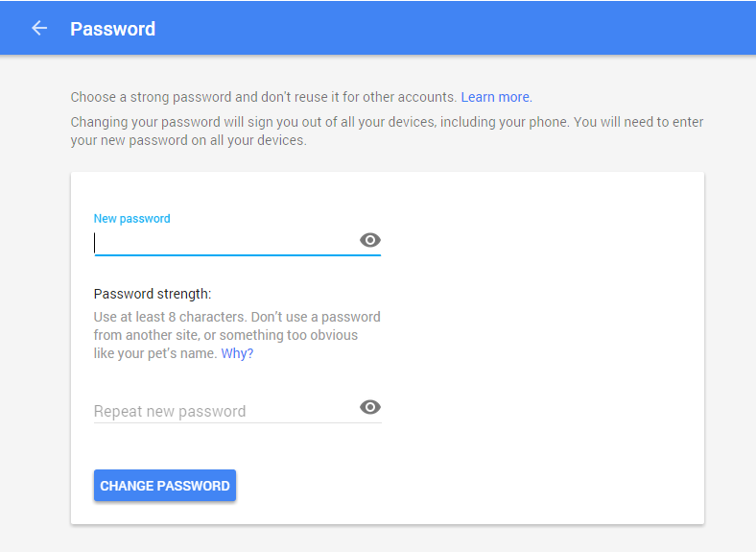The width and height of the screenshot is (756, 552).
Task: Click the blue New password label
Action: (131, 219)
